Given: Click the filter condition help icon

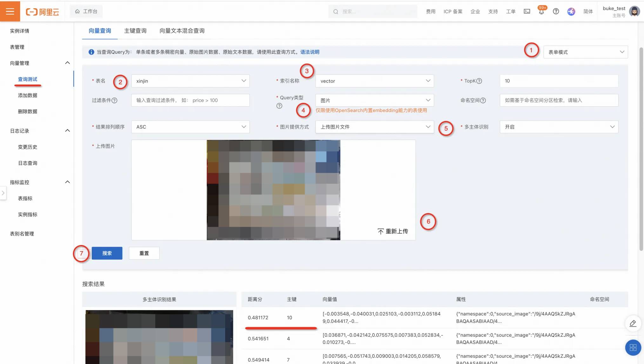Looking at the screenshot, I should 115,100.
